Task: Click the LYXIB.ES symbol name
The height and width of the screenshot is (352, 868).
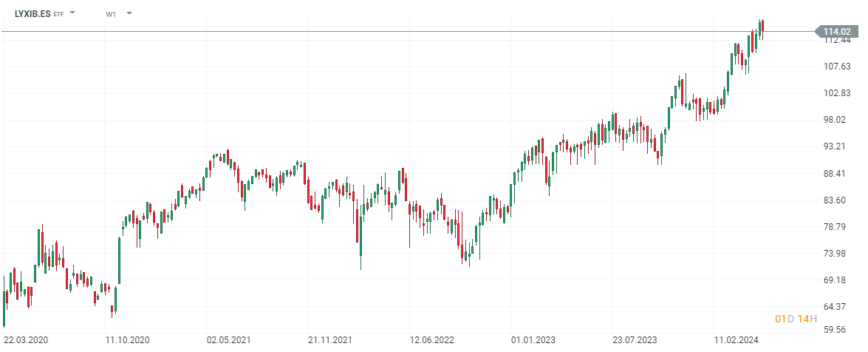Action: [x=33, y=13]
